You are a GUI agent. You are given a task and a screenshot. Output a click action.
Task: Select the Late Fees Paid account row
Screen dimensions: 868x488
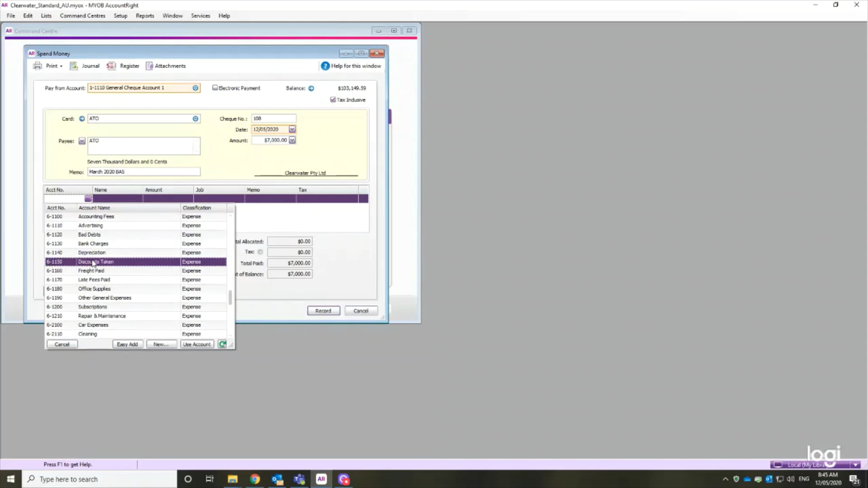coord(136,280)
